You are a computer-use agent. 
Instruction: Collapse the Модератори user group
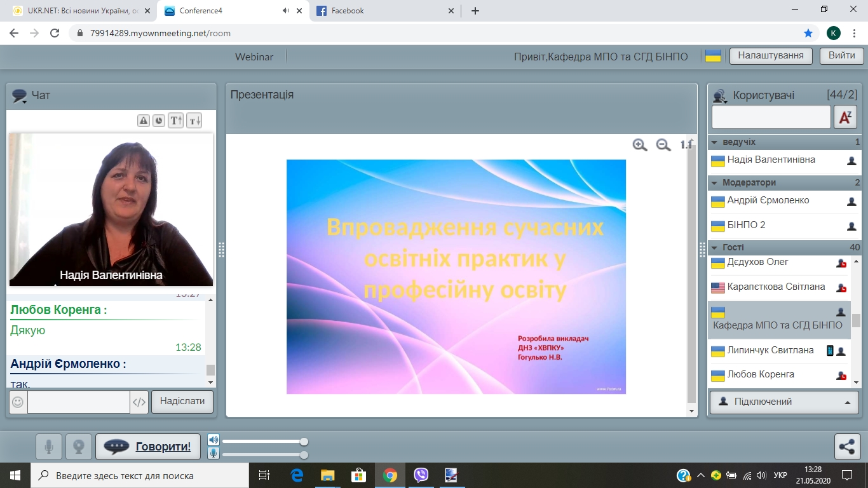[715, 182]
